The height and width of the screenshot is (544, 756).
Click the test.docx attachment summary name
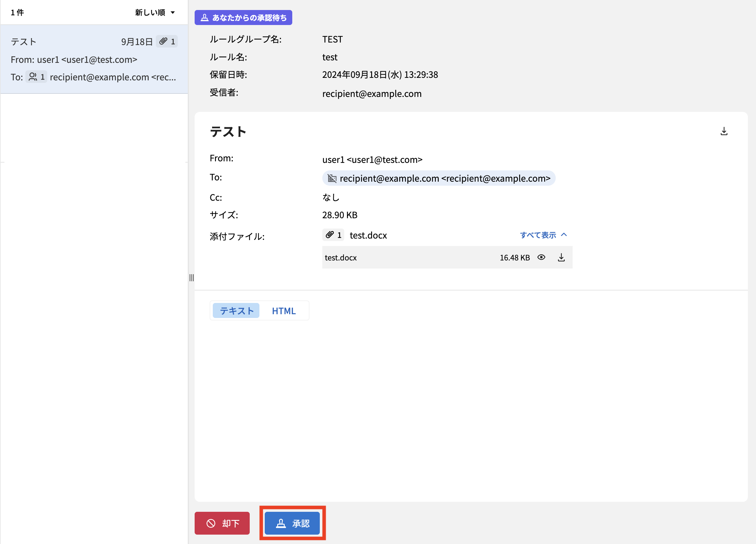368,235
